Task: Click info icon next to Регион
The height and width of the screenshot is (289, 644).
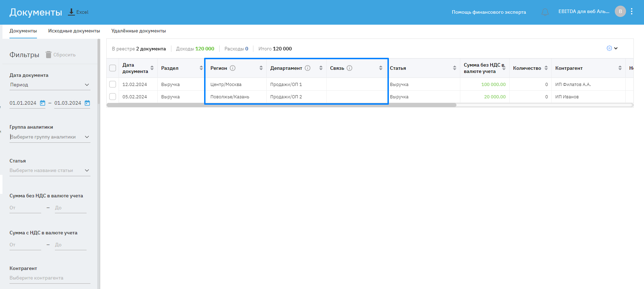Action: [233, 68]
